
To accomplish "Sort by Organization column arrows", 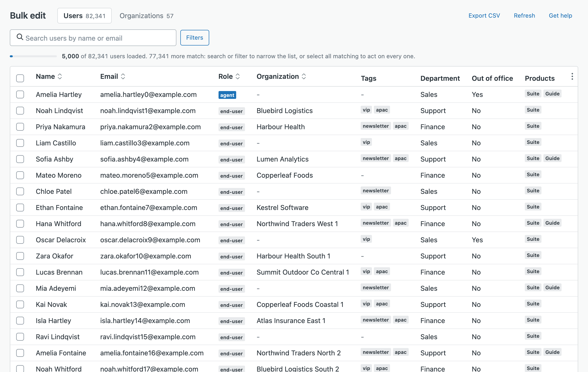I will (x=304, y=76).
